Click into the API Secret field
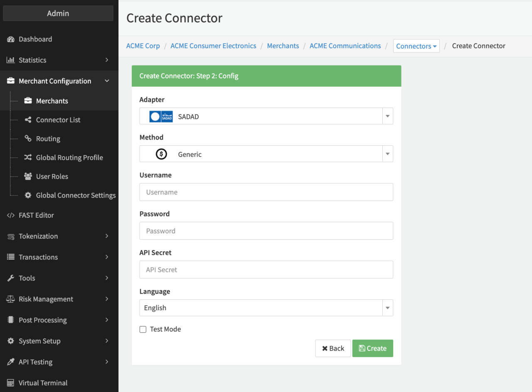 [266, 269]
